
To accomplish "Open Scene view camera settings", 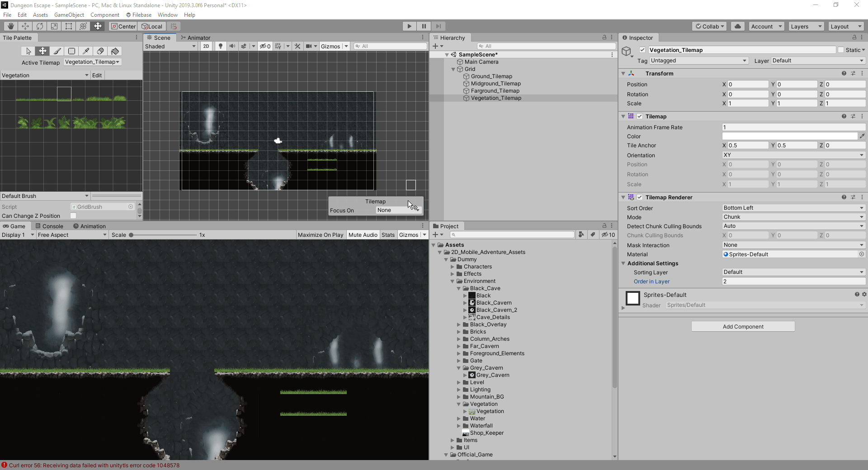I will pyautogui.click(x=309, y=46).
